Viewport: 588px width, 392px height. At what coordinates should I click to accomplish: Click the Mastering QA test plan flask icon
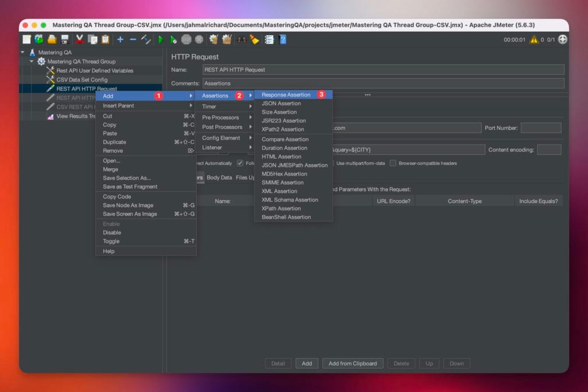(x=33, y=52)
